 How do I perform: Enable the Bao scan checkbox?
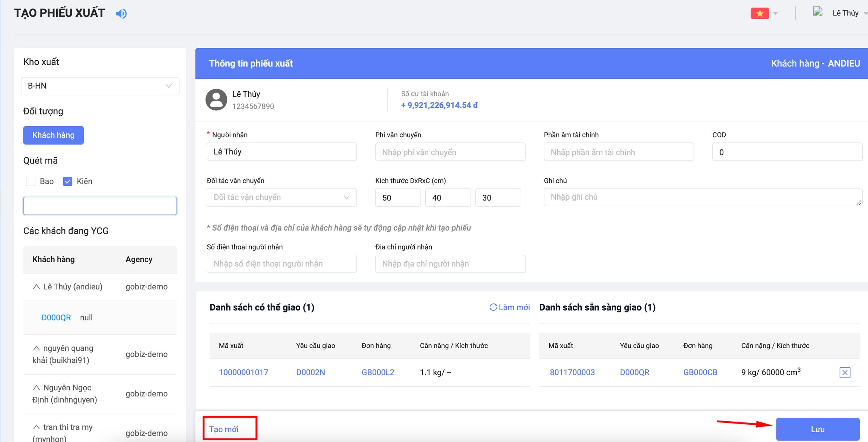[31, 181]
